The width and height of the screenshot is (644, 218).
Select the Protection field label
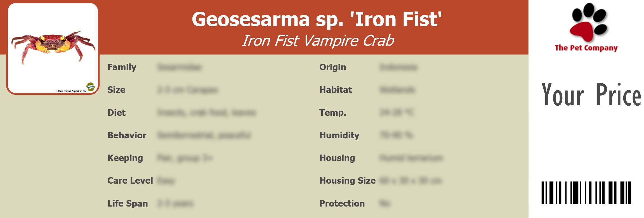coord(342,203)
